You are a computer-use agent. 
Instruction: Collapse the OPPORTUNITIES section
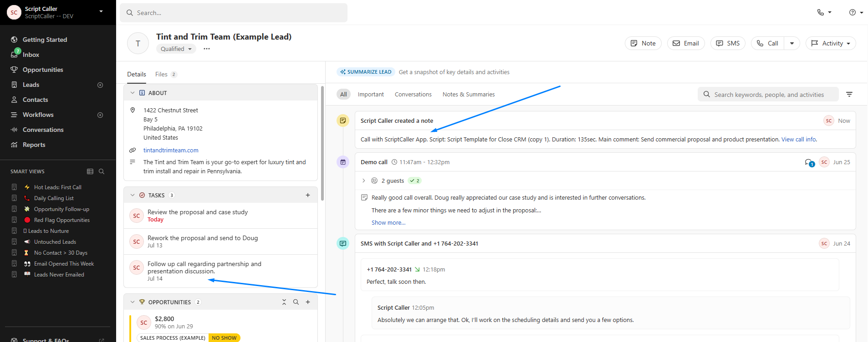pos(133,302)
